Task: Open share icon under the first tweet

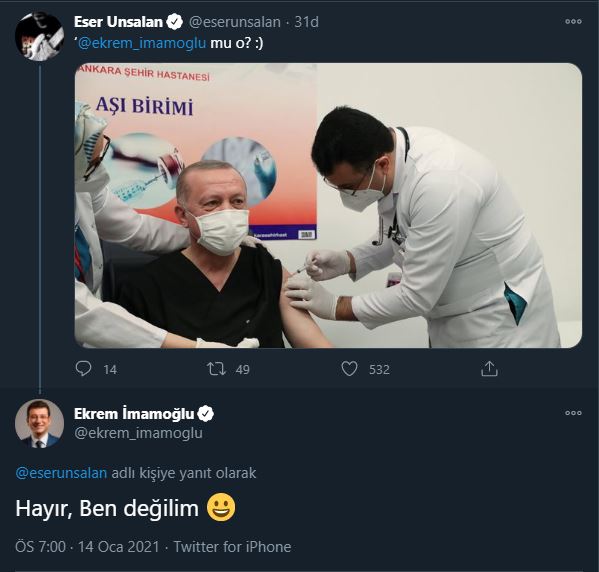Action: (489, 369)
